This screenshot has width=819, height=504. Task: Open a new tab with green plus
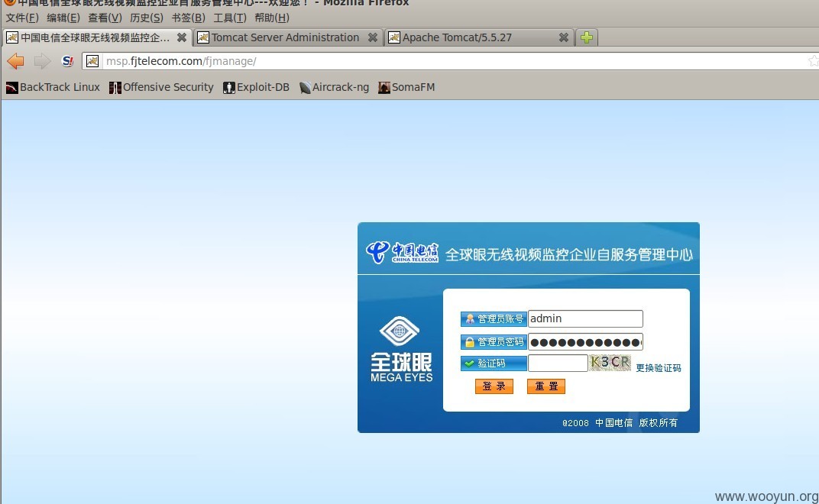(x=587, y=37)
